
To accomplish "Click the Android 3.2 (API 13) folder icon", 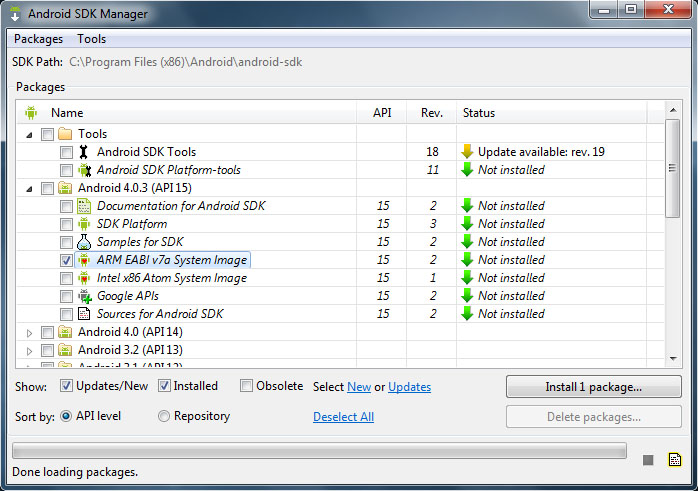I will [65, 350].
